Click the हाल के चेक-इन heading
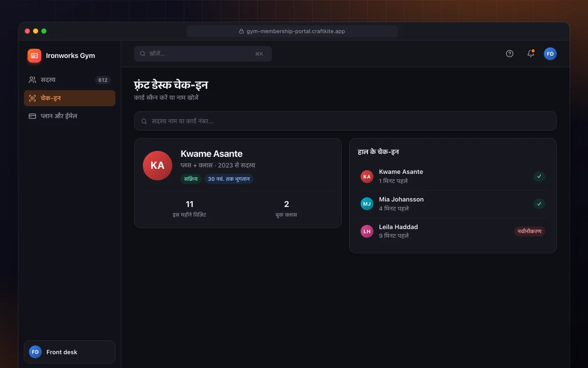Image resolution: width=588 pixels, height=368 pixels. click(379, 152)
